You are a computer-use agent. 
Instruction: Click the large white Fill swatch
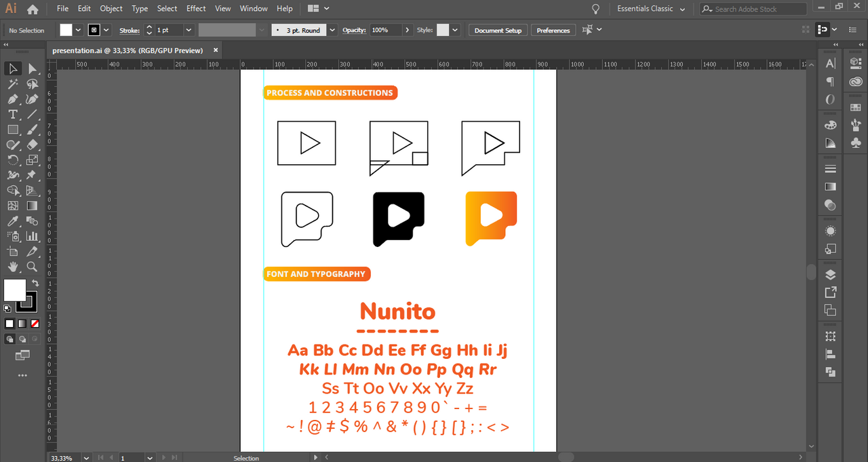pyautogui.click(x=14, y=290)
